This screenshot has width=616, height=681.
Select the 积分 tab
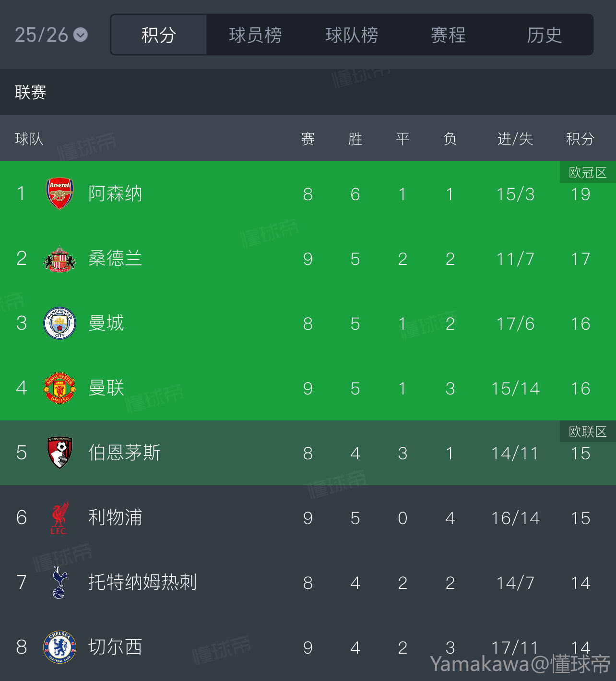(x=159, y=35)
